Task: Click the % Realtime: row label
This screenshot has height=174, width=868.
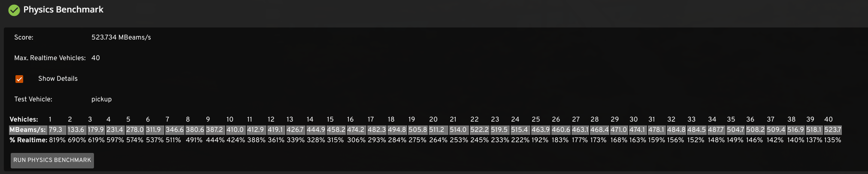Action: (28, 140)
